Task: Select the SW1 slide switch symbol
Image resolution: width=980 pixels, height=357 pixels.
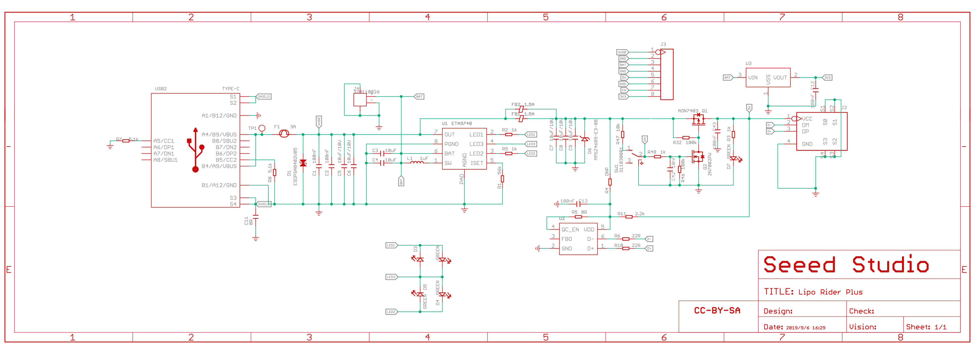Action: (636, 156)
